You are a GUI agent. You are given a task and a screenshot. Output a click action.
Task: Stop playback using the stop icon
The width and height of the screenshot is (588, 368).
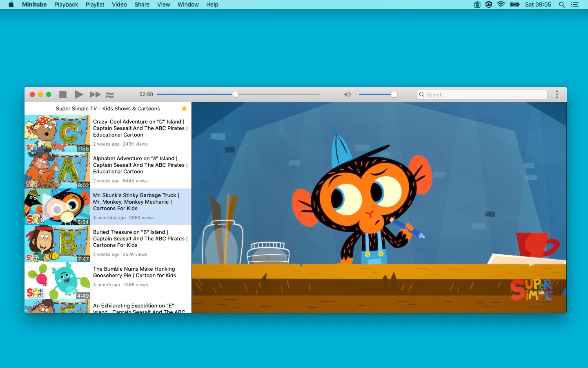pyautogui.click(x=62, y=94)
